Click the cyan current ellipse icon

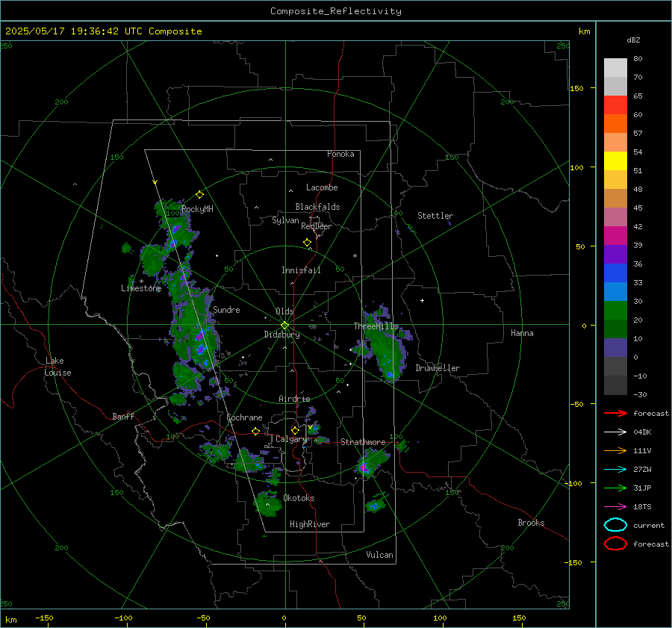pos(615,525)
